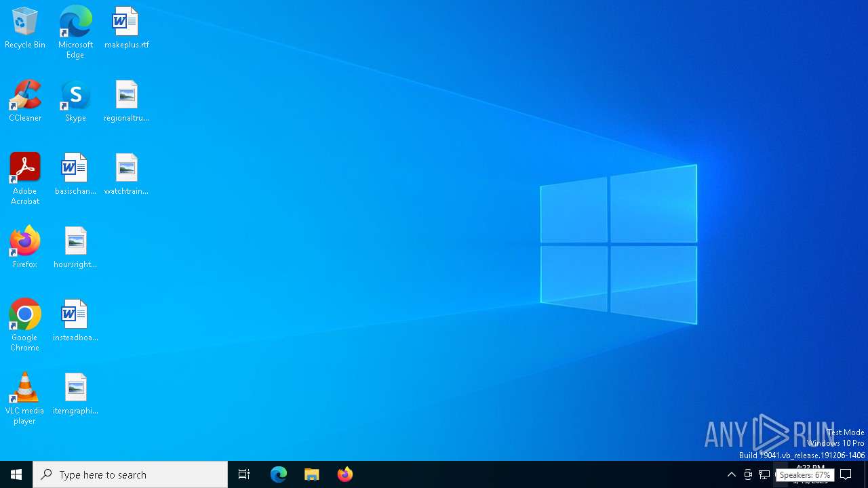
Task: Select the regionaltru... image file
Action: click(126, 102)
